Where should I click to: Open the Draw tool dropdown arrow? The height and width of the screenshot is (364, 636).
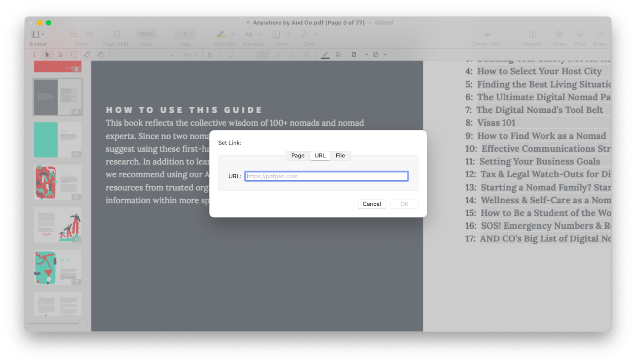tap(316, 34)
